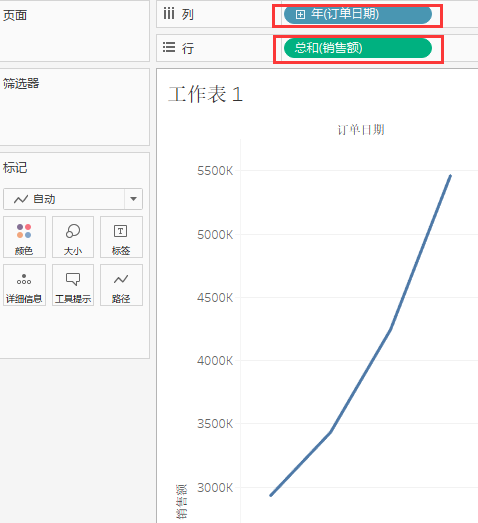
Task: Select the 年(订单日期) pill on columns shelf
Action: [358, 15]
